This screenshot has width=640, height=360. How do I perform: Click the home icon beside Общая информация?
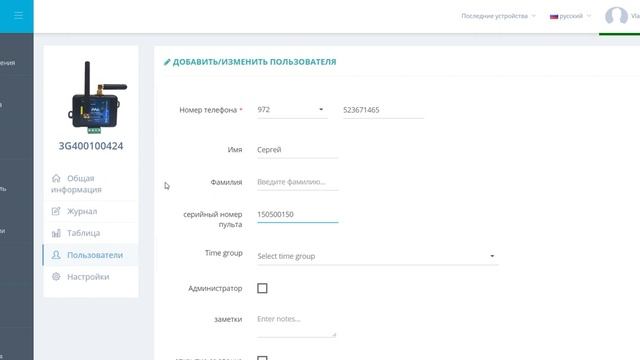(x=56, y=178)
